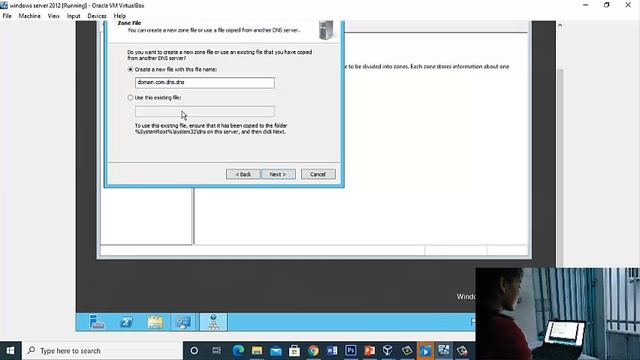Open the Devices menu
The height and width of the screenshot is (360, 640).
tap(97, 16)
